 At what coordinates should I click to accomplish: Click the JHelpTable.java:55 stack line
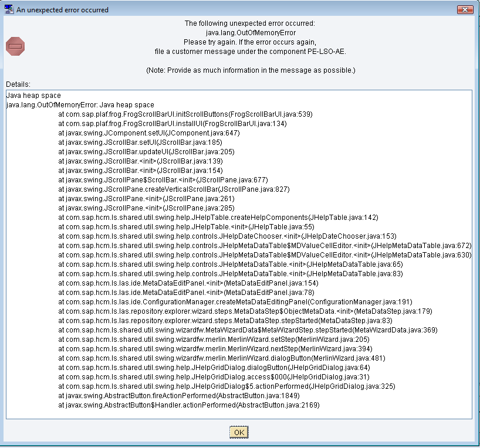[186, 227]
